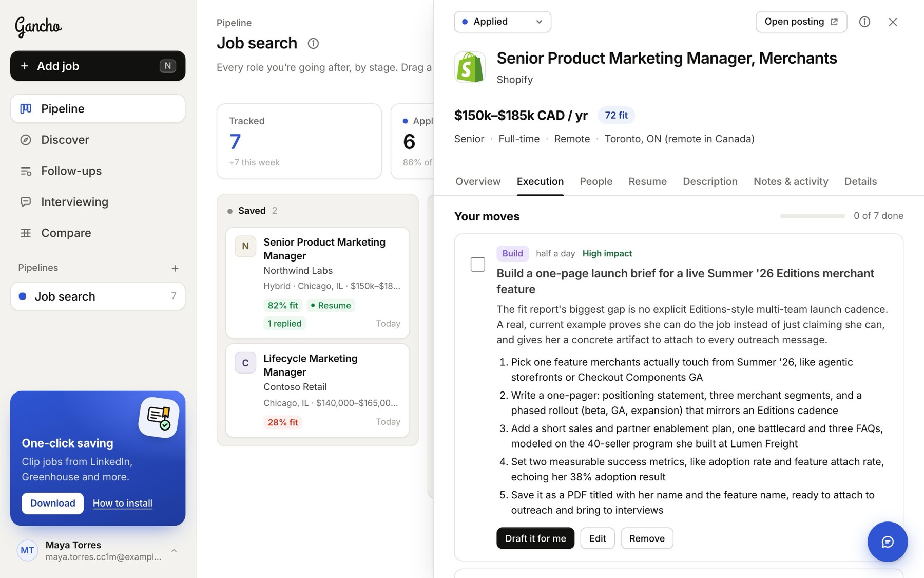924x578 pixels.
Task: Open Notes & activity tab
Action: pyautogui.click(x=791, y=181)
